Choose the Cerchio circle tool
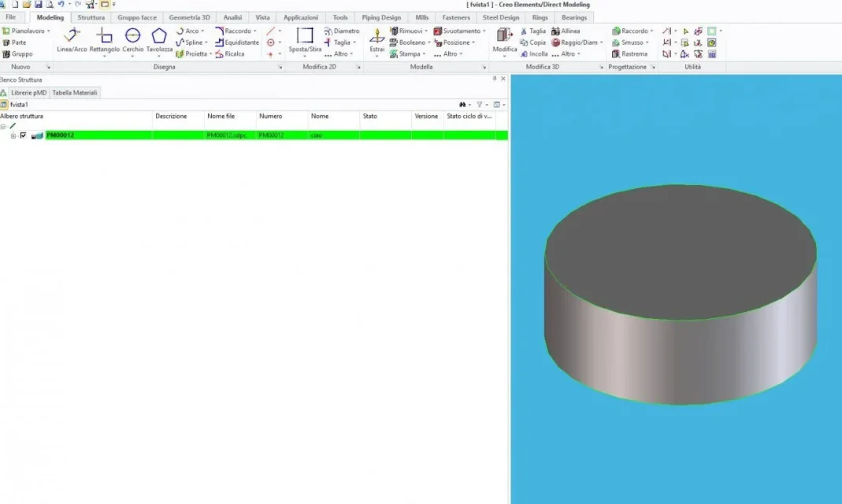This screenshot has width=842, height=504. pos(132,41)
